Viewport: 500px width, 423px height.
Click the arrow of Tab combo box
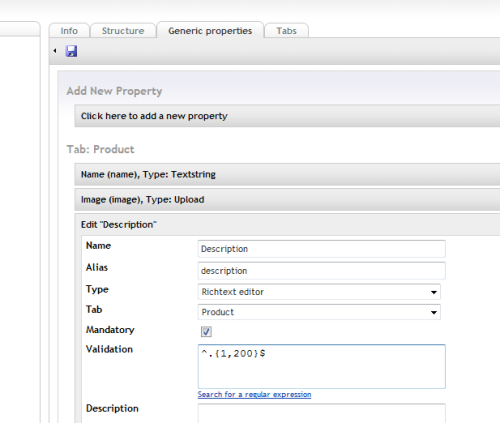pos(433,312)
